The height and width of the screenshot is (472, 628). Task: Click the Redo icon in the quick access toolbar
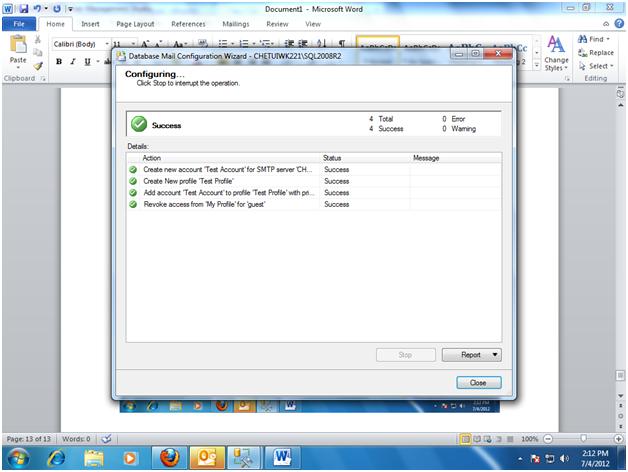pos(57,8)
